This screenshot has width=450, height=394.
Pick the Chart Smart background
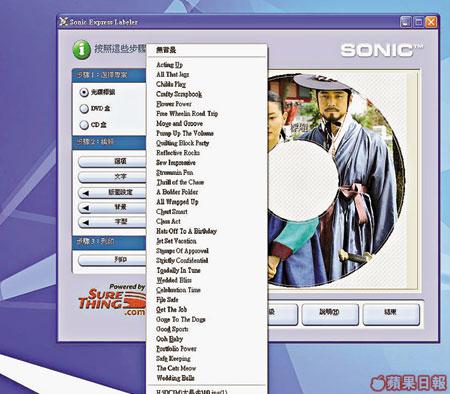[x=207, y=212]
